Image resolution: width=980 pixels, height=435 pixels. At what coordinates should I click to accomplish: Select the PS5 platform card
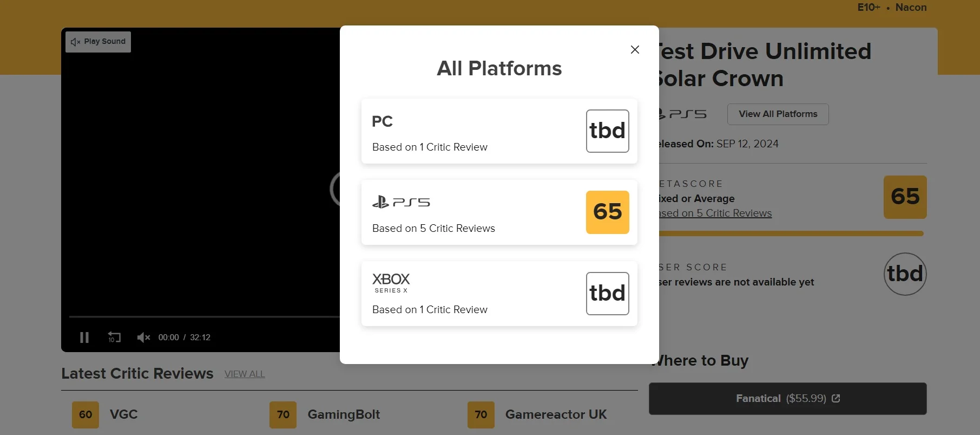(499, 212)
